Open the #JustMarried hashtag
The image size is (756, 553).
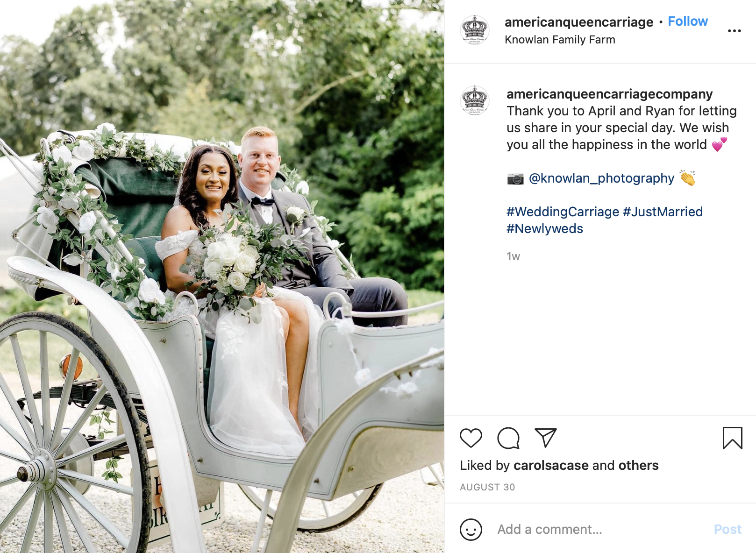click(663, 212)
